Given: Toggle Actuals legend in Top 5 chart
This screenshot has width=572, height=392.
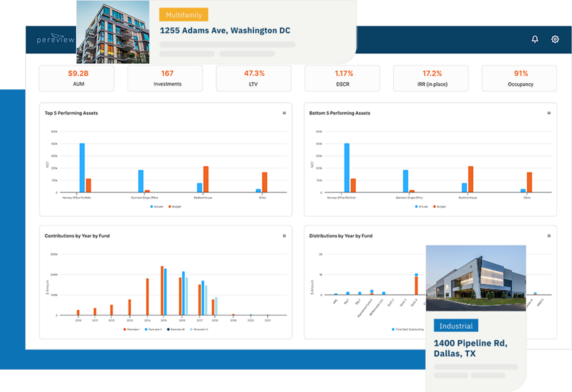Looking at the screenshot, I should coord(157,207).
